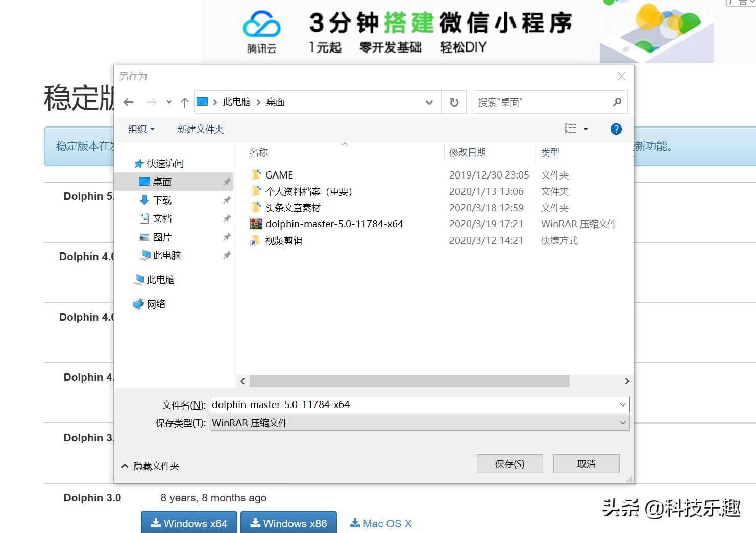
Task: Expand the recent locations chevron
Action: [x=169, y=102]
